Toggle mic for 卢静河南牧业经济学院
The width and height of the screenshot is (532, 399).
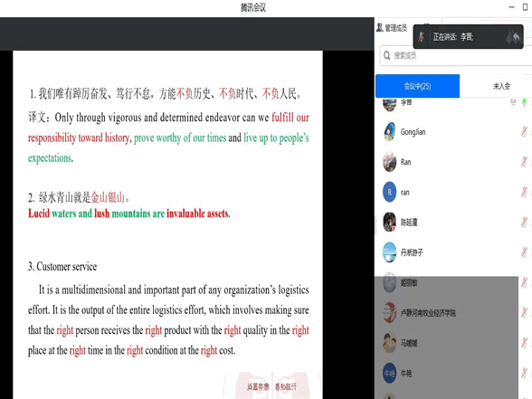point(524,312)
